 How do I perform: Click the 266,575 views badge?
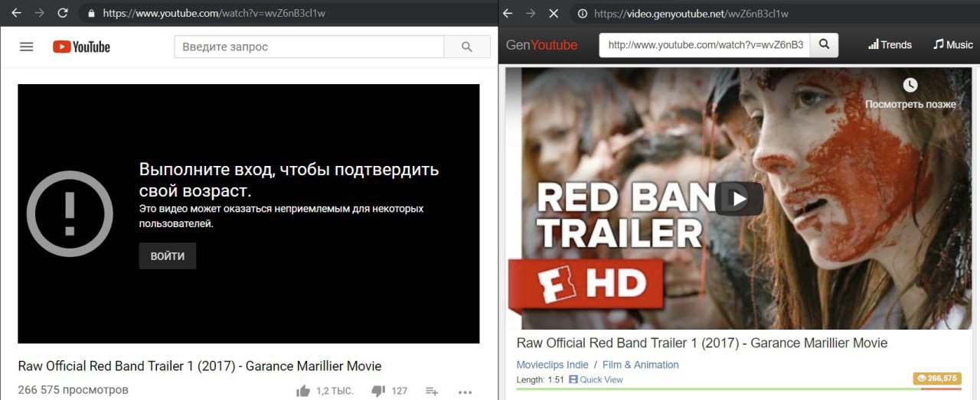tap(937, 379)
